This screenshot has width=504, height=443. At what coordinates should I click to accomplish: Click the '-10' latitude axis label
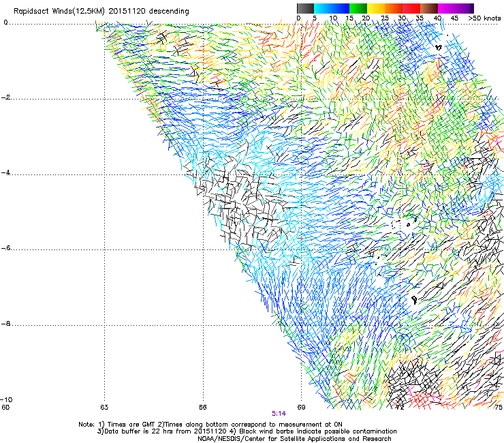[6, 399]
